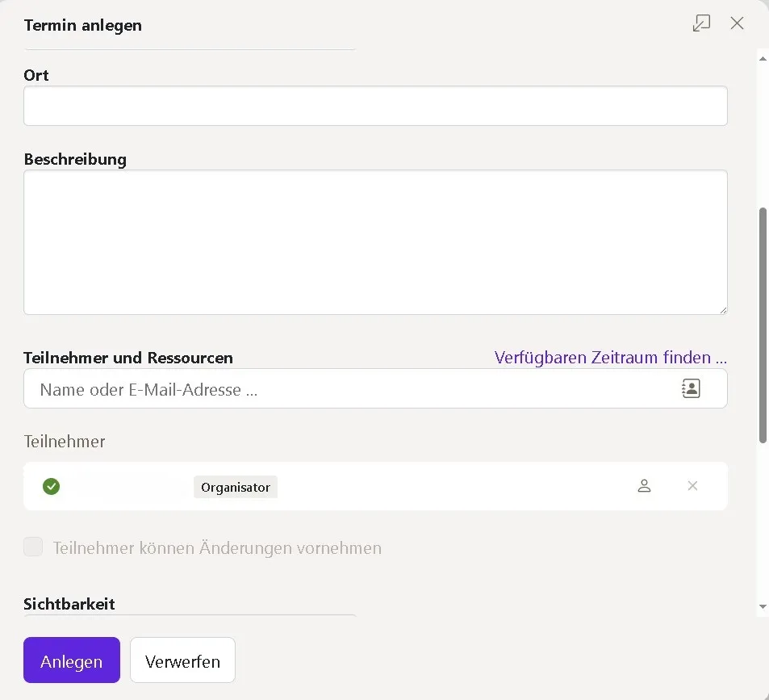Open the Sichtbarkeit dropdown
Screen dimensions: 769x700
190,617
